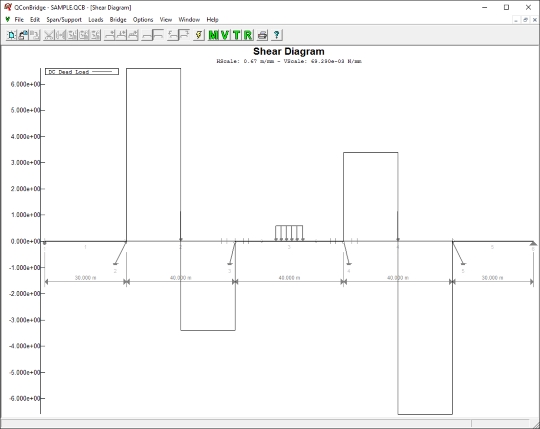
Task: Run analysis with the lightning bolt icon
Action: tap(199, 35)
